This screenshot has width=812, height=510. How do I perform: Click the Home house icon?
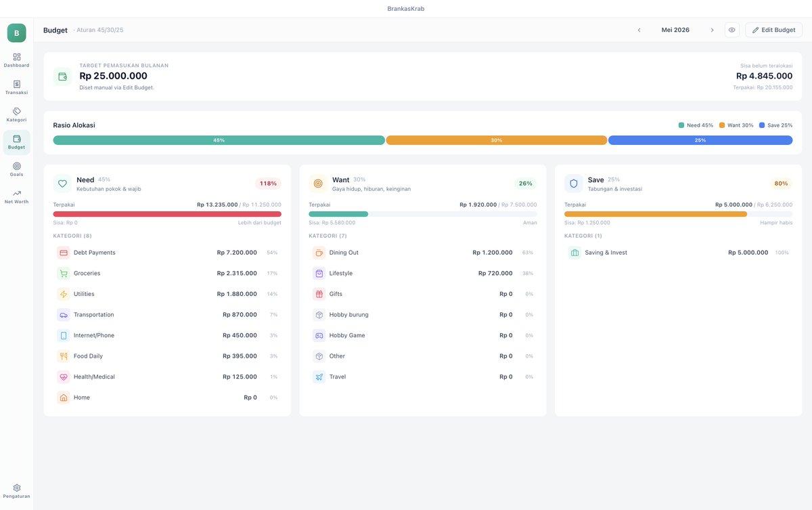point(63,398)
